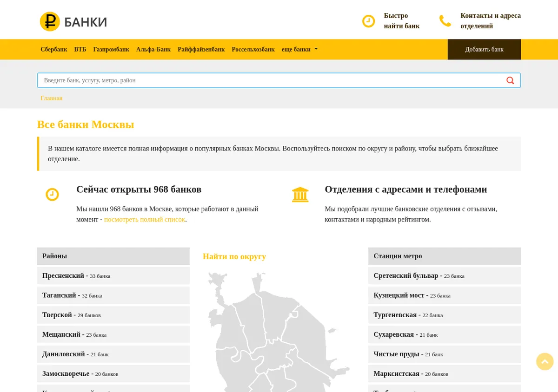Click the clock icon near Сейчас открыты 968 банков
This screenshot has height=392, width=558.
52,195
